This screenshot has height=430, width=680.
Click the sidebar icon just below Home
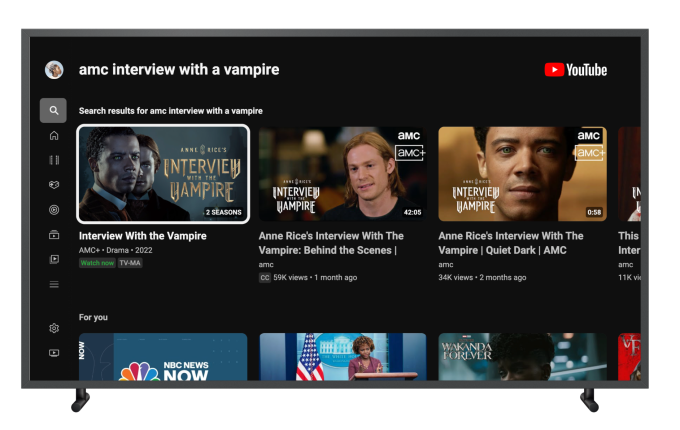(x=54, y=160)
